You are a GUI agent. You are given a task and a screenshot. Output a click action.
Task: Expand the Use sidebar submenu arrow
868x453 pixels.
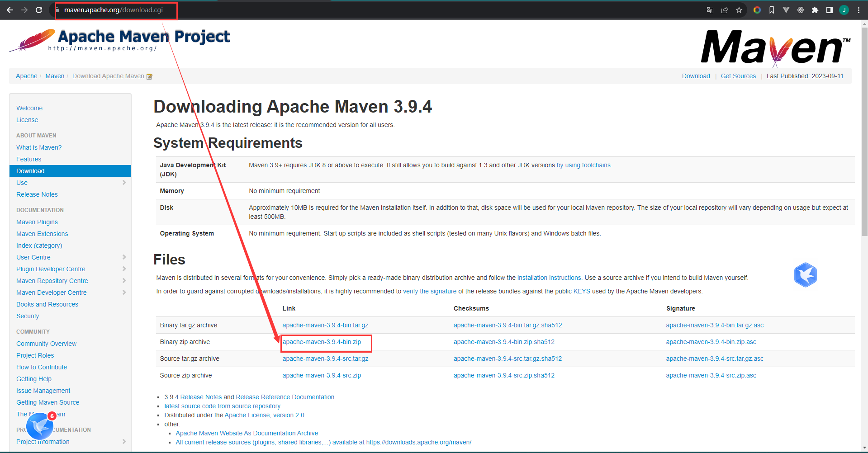coord(124,183)
